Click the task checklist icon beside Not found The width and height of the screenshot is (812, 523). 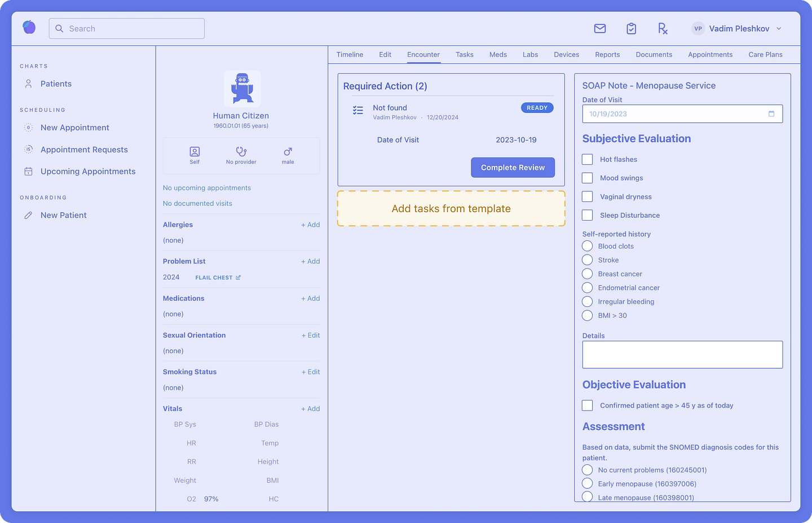tap(358, 111)
